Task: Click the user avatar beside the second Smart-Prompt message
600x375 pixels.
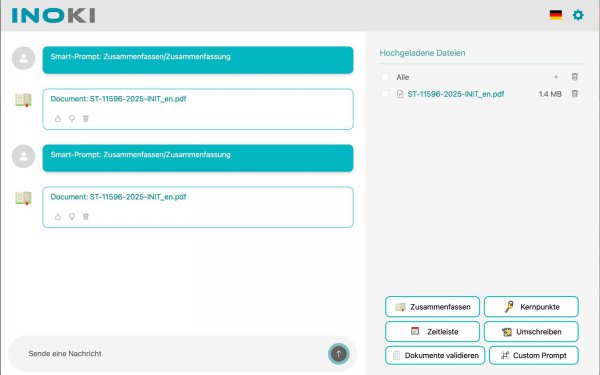Action: 23,156
